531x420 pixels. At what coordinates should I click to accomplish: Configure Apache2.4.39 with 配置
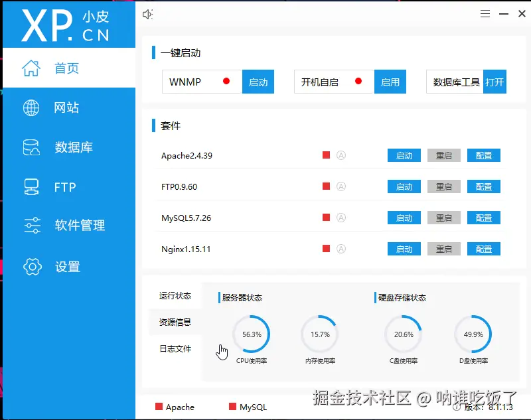[x=484, y=155]
